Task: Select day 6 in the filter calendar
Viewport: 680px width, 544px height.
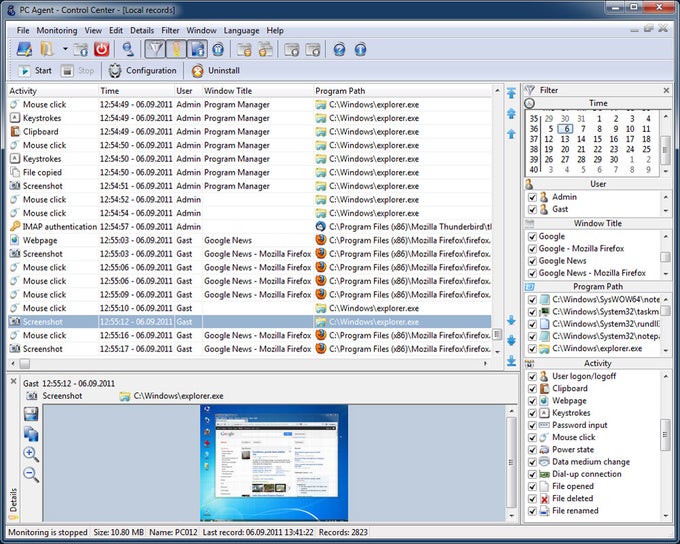Action: (x=566, y=129)
